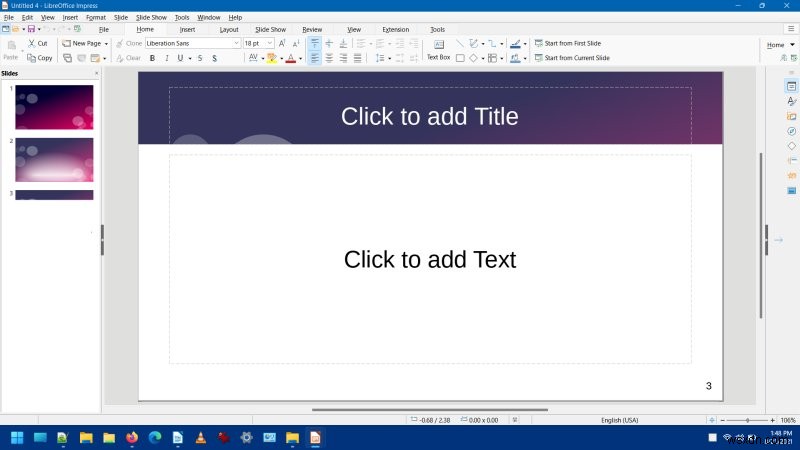Toggle Center horizontally paragraph alignment
This screenshot has height=450, width=800.
click(x=329, y=58)
